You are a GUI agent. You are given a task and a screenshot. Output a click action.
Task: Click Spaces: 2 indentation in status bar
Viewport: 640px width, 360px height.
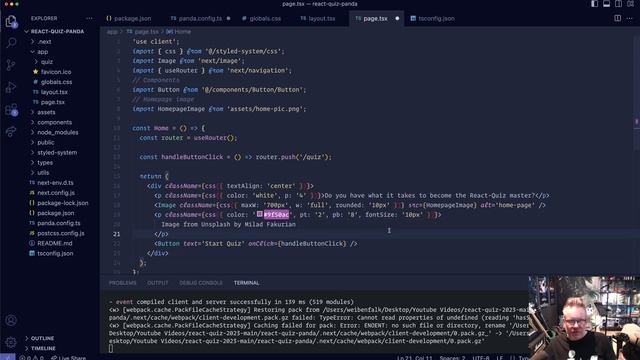[452, 358]
